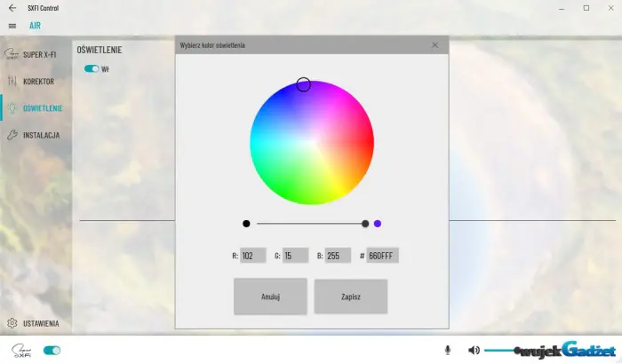Viewport: 622px width, 364px height.
Task: Click the brightness slider handle
Action: (365, 224)
